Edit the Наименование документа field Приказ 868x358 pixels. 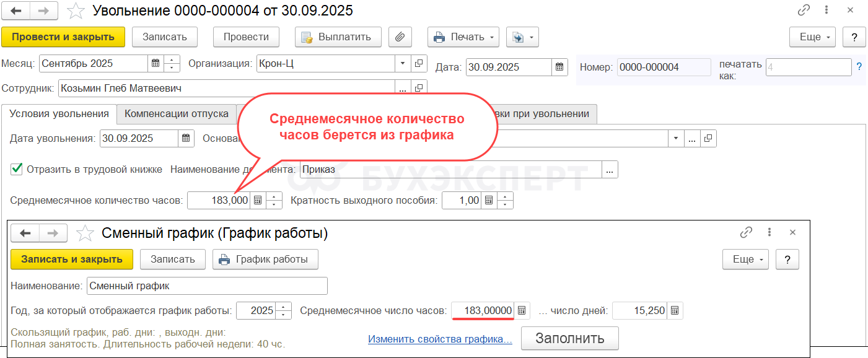coord(451,170)
